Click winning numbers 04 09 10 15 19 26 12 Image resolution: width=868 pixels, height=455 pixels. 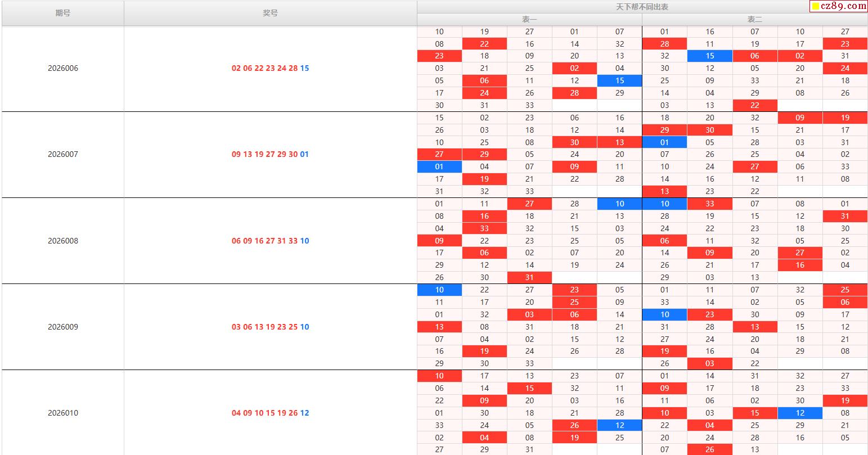pos(270,413)
